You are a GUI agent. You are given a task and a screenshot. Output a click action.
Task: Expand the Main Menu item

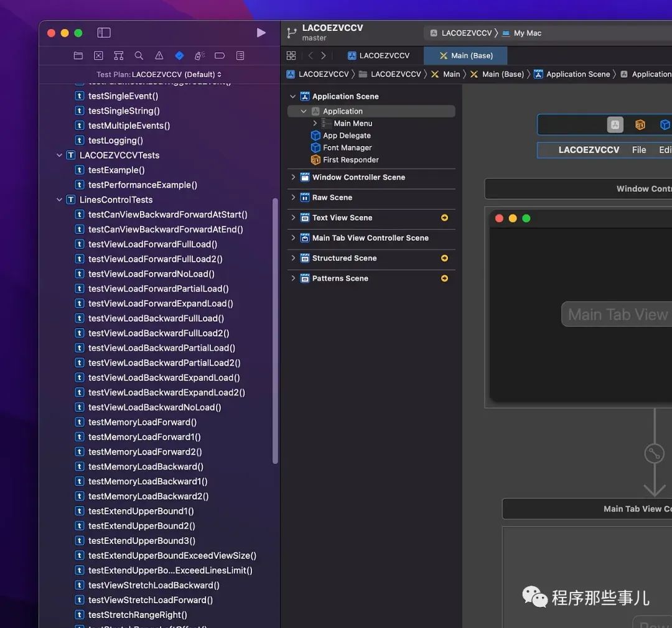click(x=315, y=123)
